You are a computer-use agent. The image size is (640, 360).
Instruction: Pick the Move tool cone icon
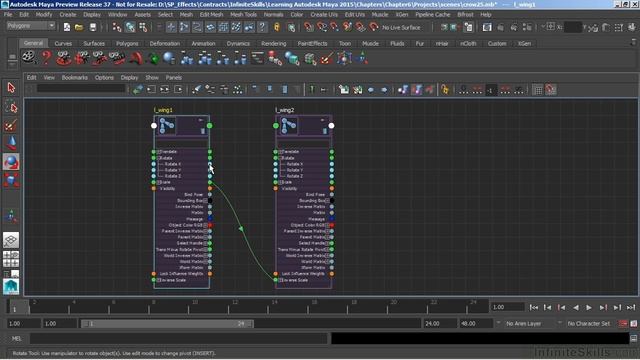click(x=11, y=143)
